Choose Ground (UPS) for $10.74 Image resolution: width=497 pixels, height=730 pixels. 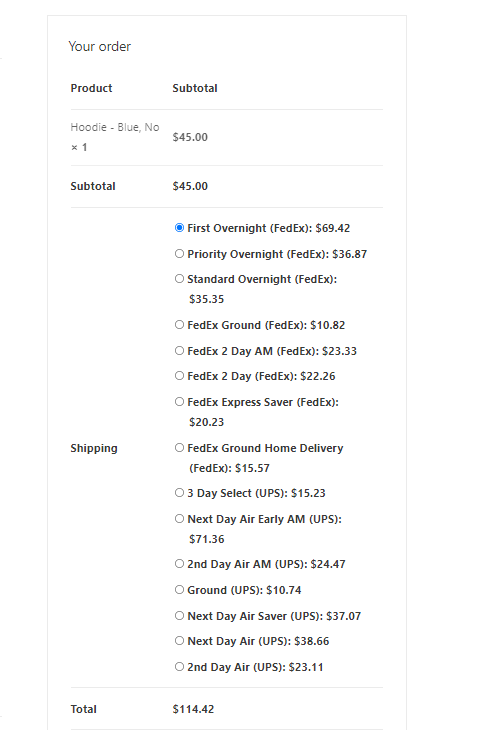click(179, 590)
